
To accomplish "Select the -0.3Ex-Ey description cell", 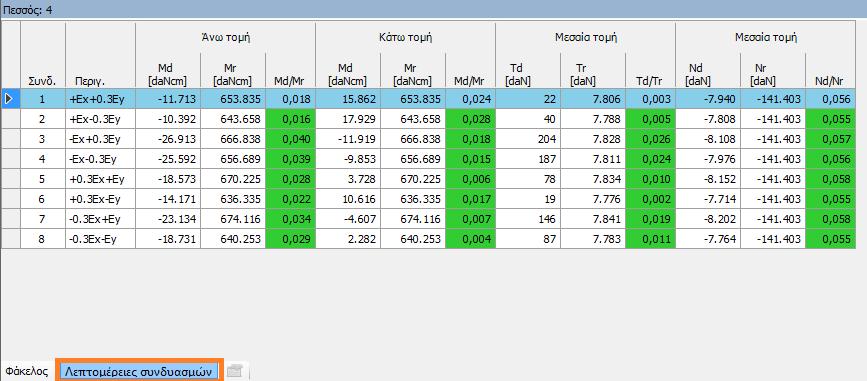I will pos(100,238).
